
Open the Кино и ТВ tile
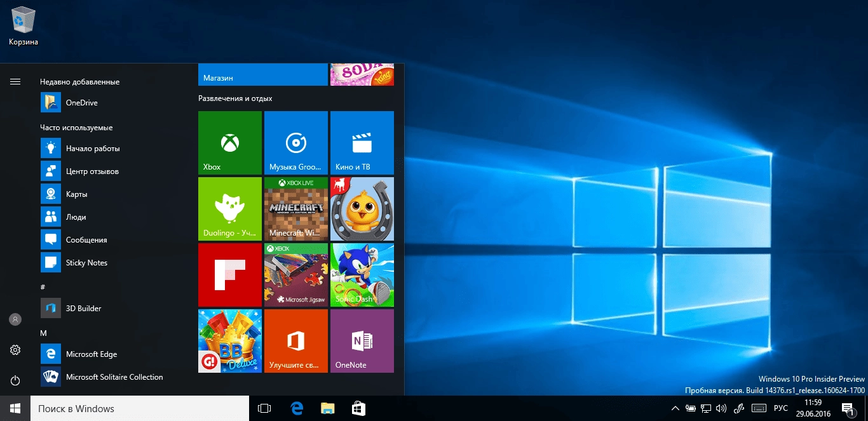[x=362, y=143]
